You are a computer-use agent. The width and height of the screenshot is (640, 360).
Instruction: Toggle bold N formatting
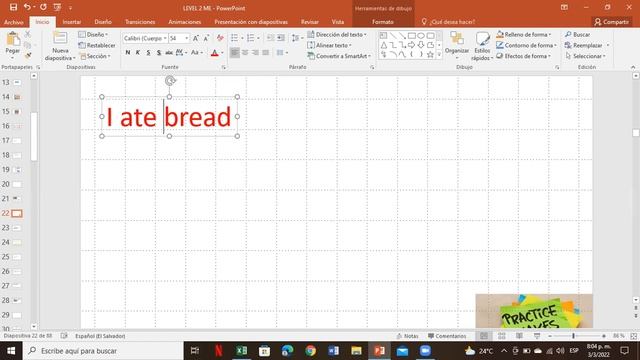pyautogui.click(x=128, y=53)
